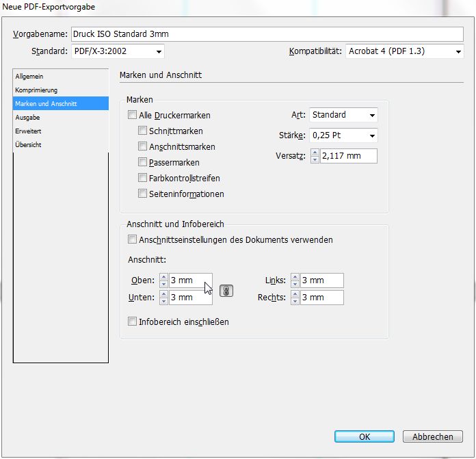
Task: Go to the Übersicht section
Action: (29, 145)
